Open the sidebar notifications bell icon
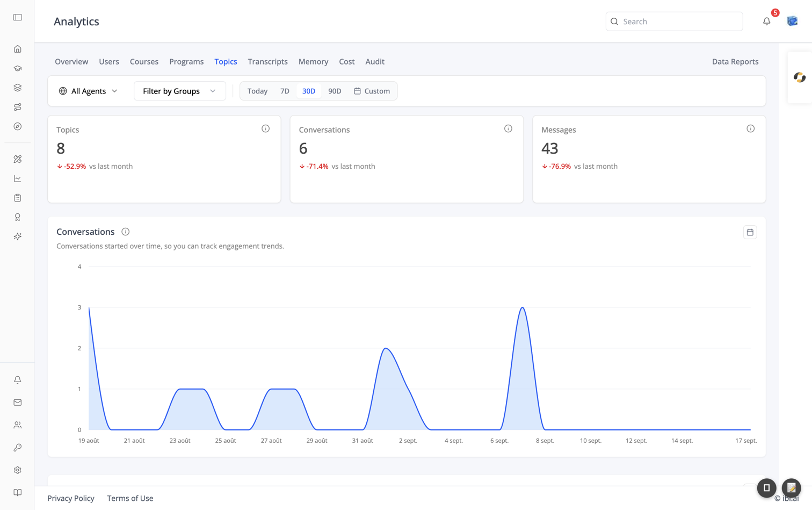Screen dimensions: 812x510 pyautogui.click(x=18, y=380)
